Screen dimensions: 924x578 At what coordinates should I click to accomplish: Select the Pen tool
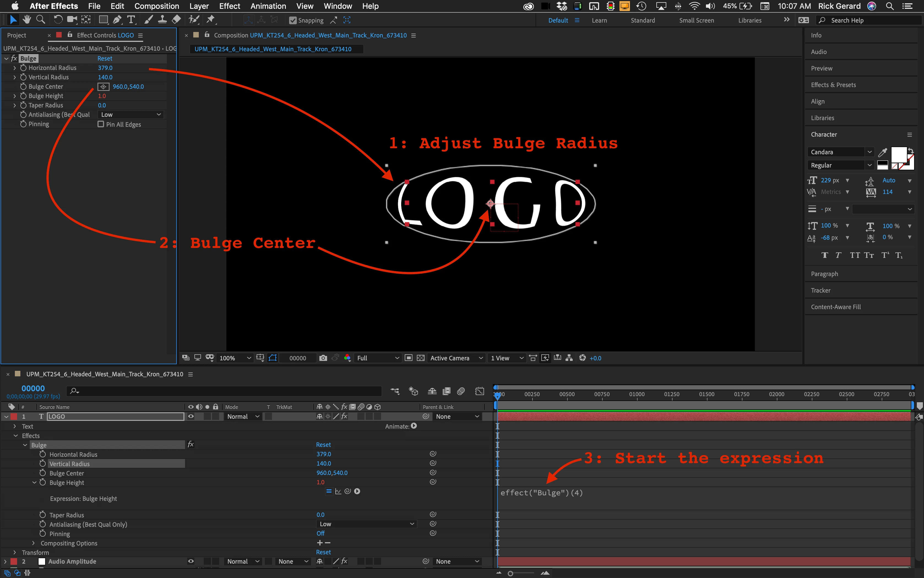pos(117,20)
